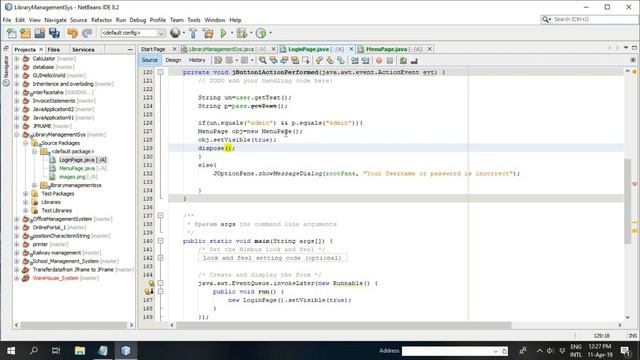Image resolution: width=640 pixels, height=360 pixels.
Task: Click the Toggle Highlight Search icon
Action: tap(295, 60)
